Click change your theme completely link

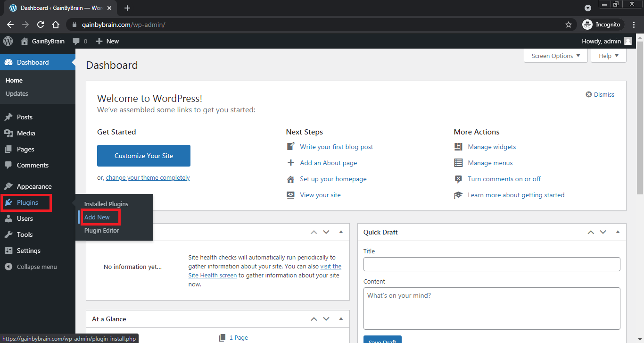(148, 178)
